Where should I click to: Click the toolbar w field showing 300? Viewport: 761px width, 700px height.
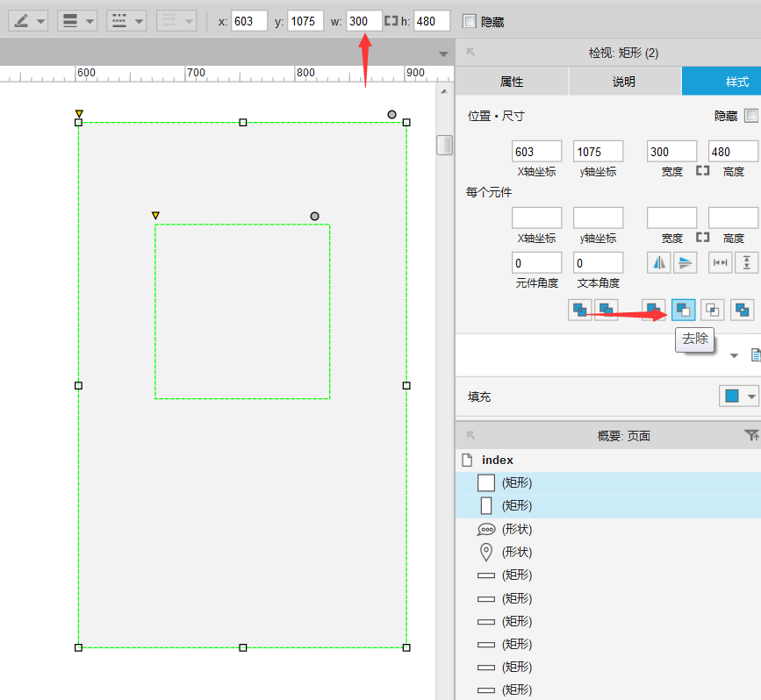point(363,21)
